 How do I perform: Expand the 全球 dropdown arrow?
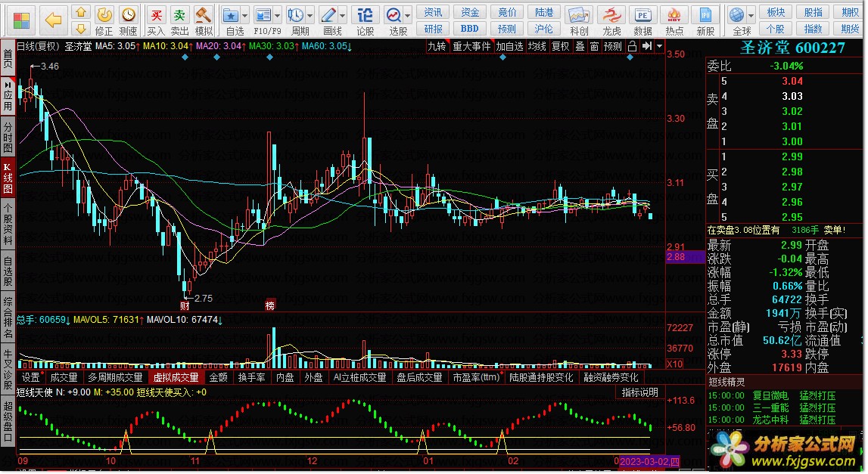tap(751, 15)
